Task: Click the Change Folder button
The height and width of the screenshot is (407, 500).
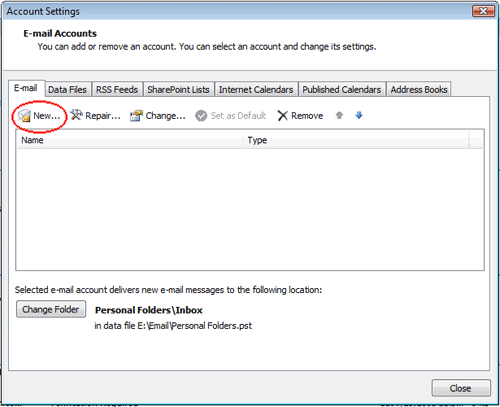Action: pos(51,309)
